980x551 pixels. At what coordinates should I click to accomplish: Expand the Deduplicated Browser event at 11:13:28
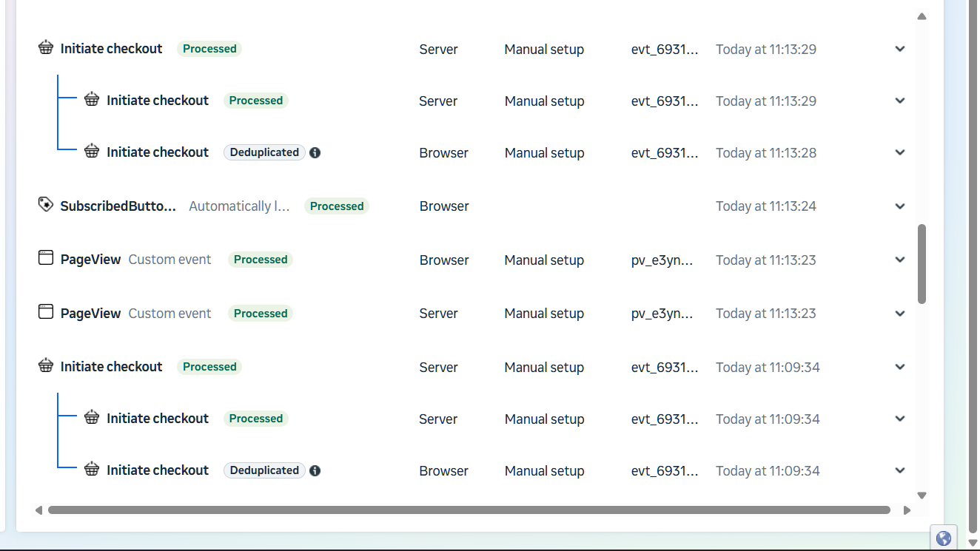pos(900,152)
